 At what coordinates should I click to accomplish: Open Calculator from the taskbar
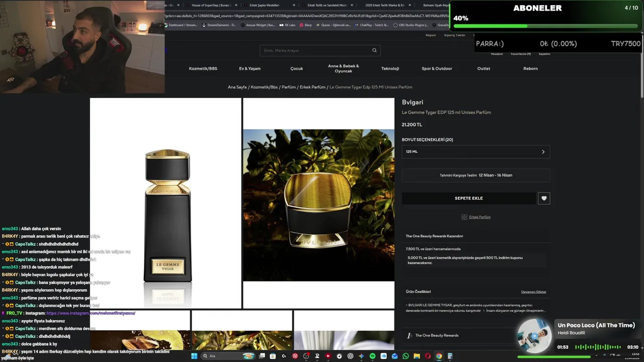(x=450, y=356)
